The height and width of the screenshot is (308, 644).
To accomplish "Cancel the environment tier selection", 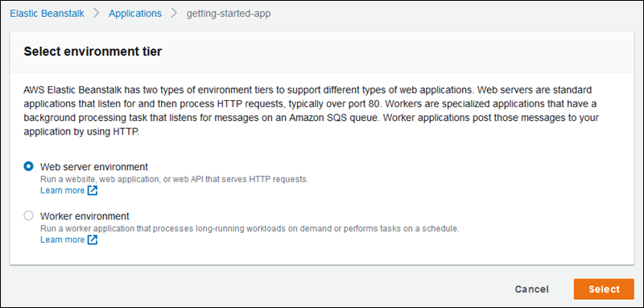I will click(532, 289).
